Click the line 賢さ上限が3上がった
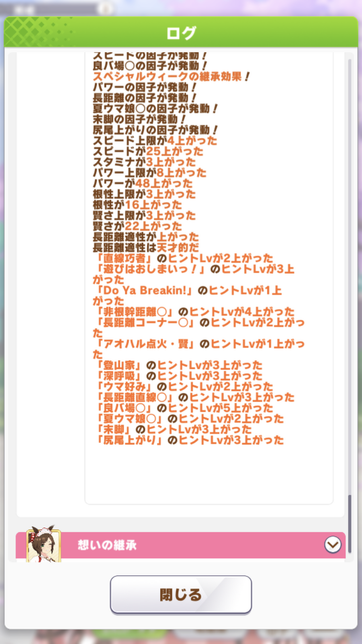362x644 pixels. tap(144, 215)
